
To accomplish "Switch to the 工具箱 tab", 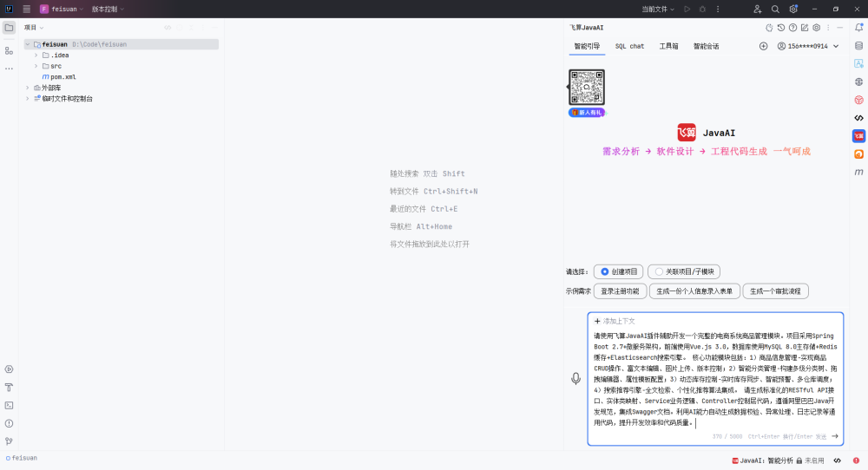I will point(668,47).
